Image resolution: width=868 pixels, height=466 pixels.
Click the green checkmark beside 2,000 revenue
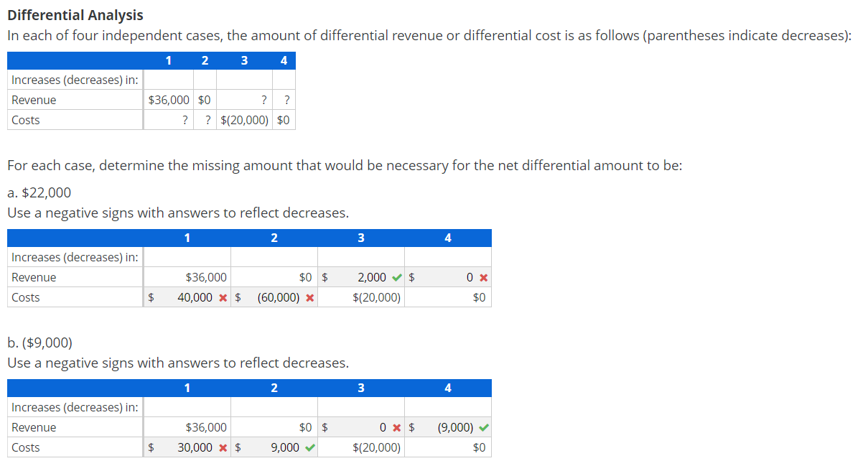pos(396,276)
